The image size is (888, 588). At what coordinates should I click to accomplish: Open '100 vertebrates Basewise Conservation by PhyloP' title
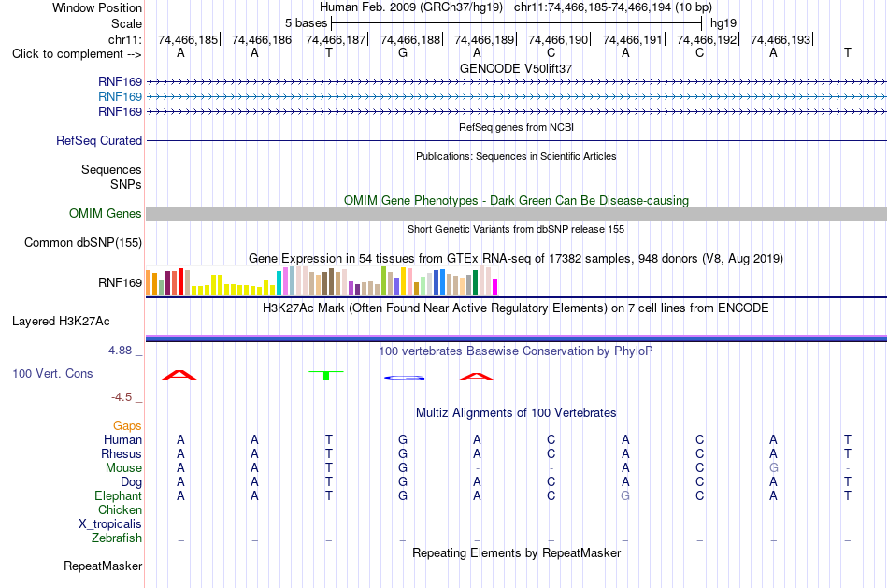pyautogui.click(x=516, y=351)
